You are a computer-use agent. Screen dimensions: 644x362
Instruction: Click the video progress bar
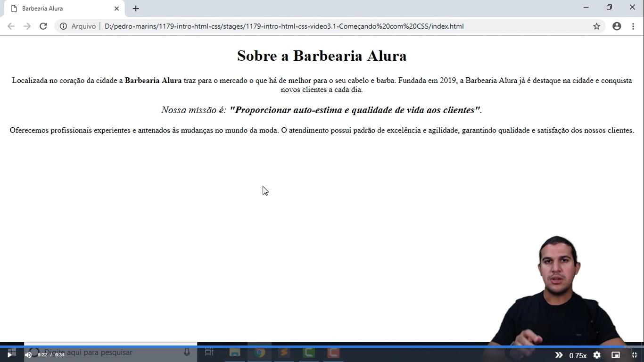tap(322, 347)
